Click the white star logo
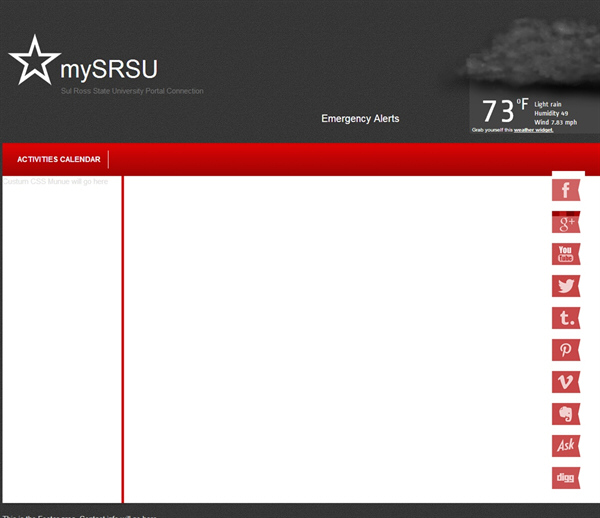The height and width of the screenshot is (518, 600). (x=33, y=61)
